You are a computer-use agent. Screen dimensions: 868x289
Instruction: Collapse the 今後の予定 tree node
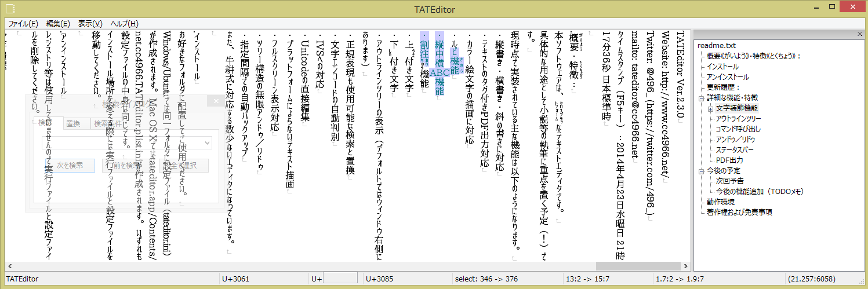coord(701,171)
